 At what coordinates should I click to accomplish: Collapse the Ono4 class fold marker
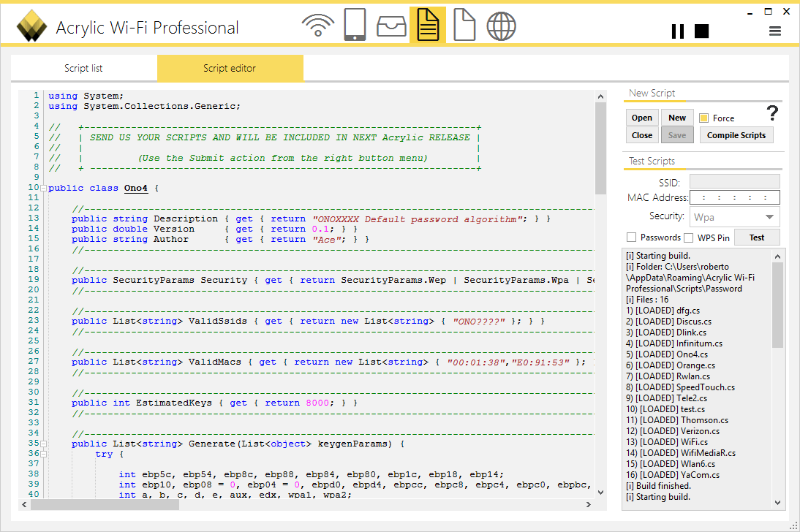43,189
